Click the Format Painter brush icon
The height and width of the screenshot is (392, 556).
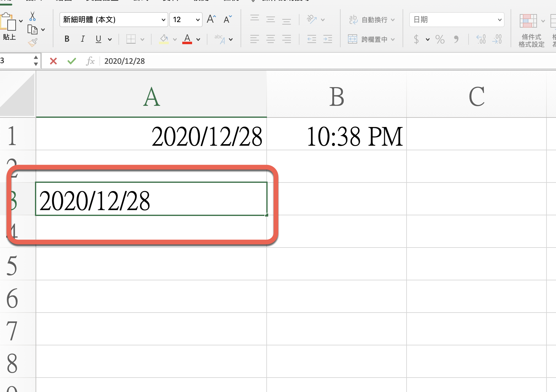click(x=33, y=43)
